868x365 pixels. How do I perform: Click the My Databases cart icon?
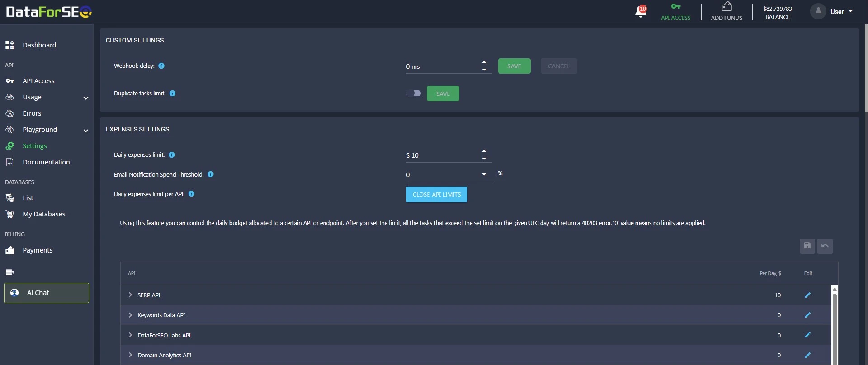coord(9,214)
